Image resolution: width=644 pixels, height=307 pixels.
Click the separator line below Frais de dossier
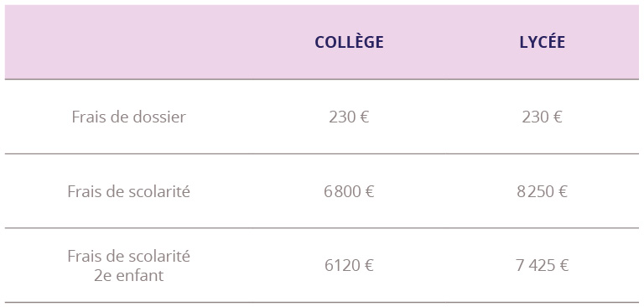322,153
